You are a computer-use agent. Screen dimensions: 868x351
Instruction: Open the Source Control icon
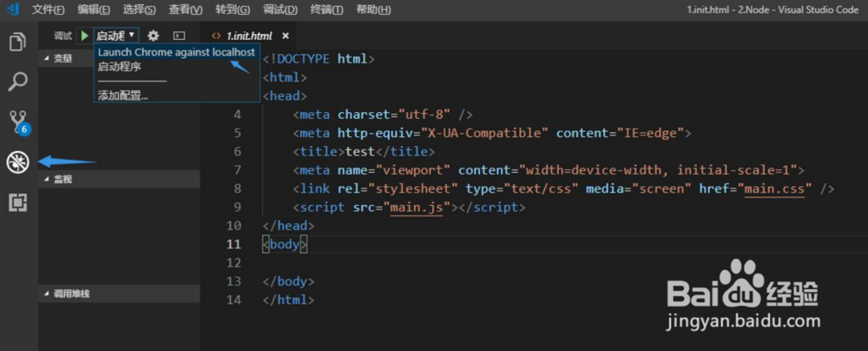(x=17, y=122)
